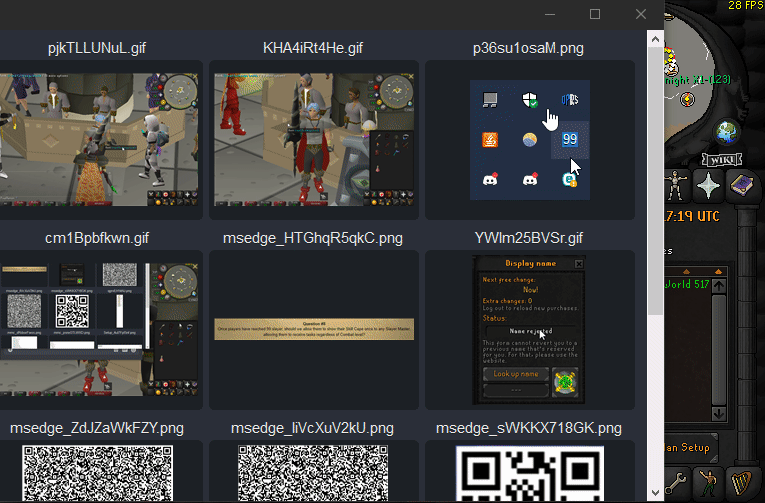Select the pjkTLLUNuL.gif thumbnail
The width and height of the screenshot is (765, 503).
tap(97, 140)
